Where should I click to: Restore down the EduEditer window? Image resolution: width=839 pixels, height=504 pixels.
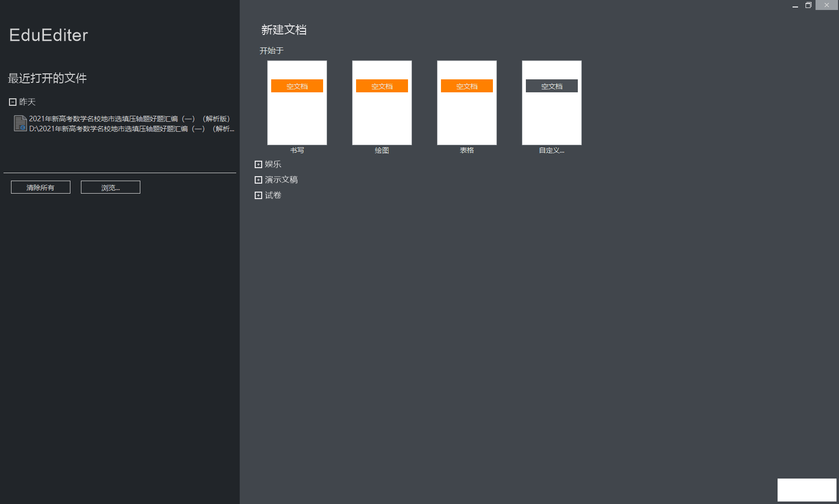pyautogui.click(x=808, y=5)
